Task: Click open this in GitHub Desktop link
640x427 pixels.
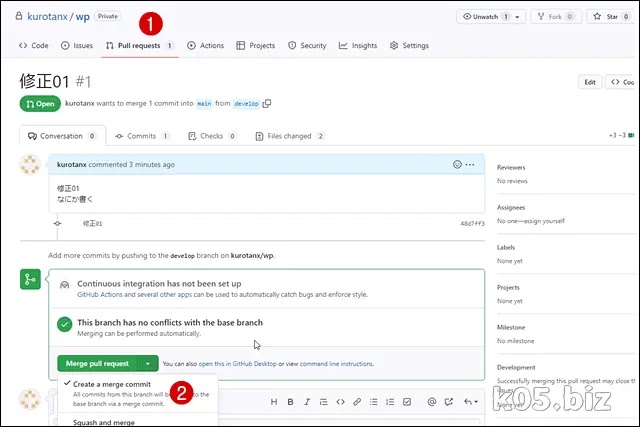Action: coord(238,364)
